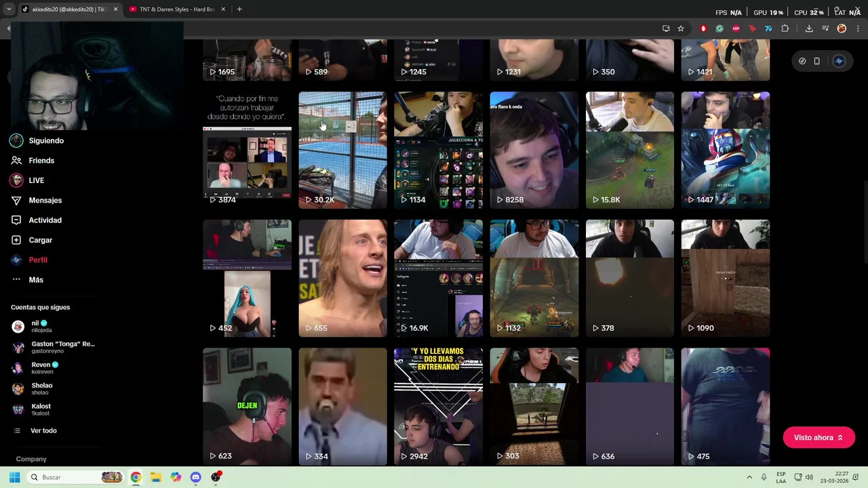Open Discord from the taskbar
The width and height of the screenshot is (868, 488).
195,477
